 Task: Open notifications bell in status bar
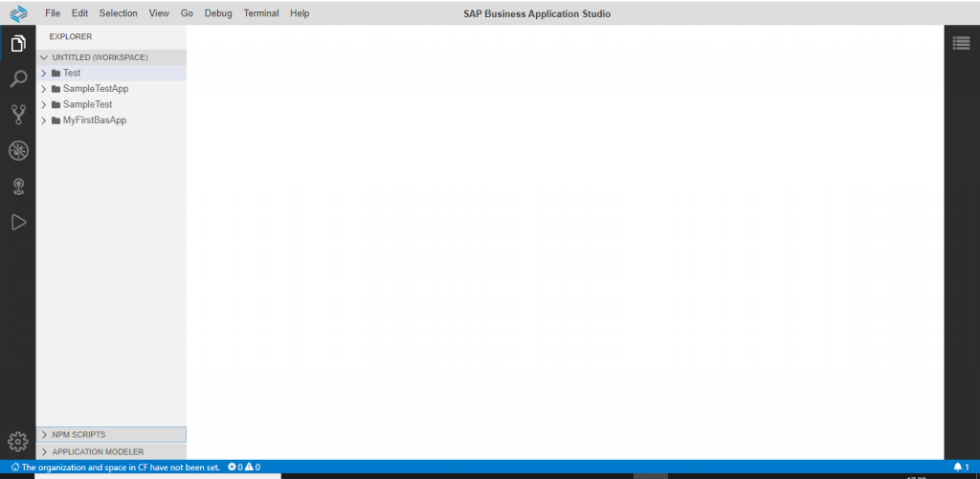[x=957, y=468]
